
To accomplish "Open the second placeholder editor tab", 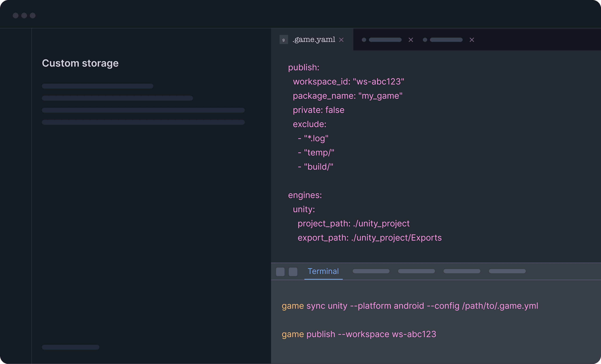I will 385,40.
